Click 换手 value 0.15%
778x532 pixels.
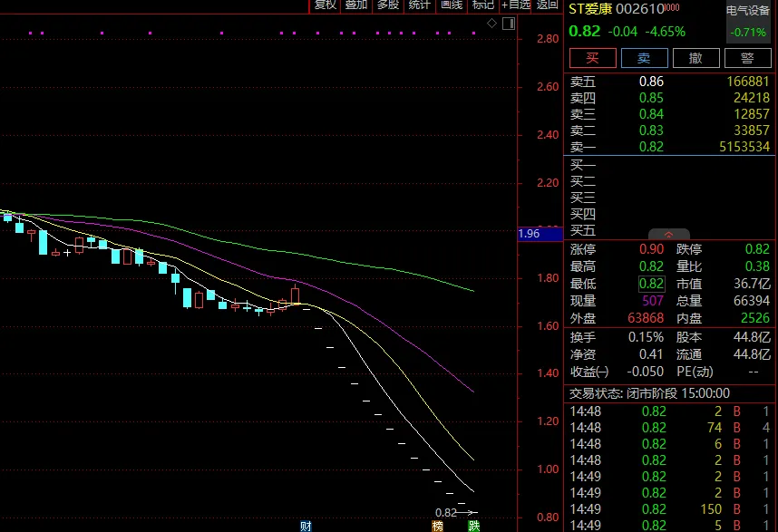646,337
